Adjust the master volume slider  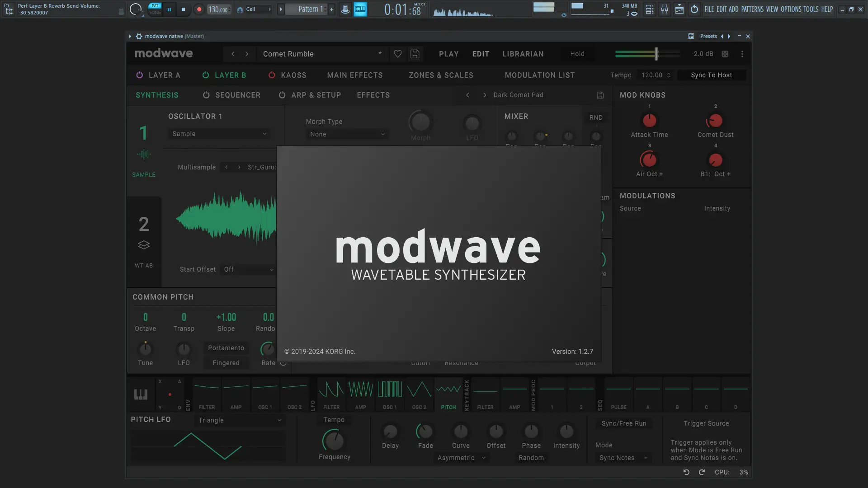tap(656, 54)
